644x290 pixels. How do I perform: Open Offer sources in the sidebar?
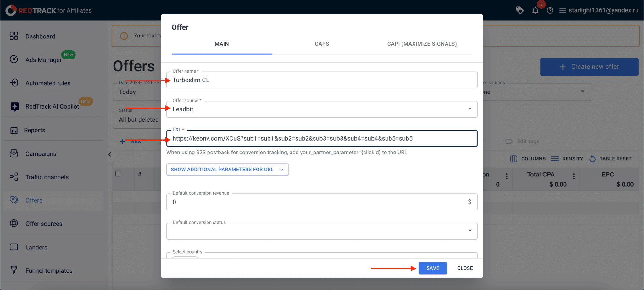pos(44,224)
